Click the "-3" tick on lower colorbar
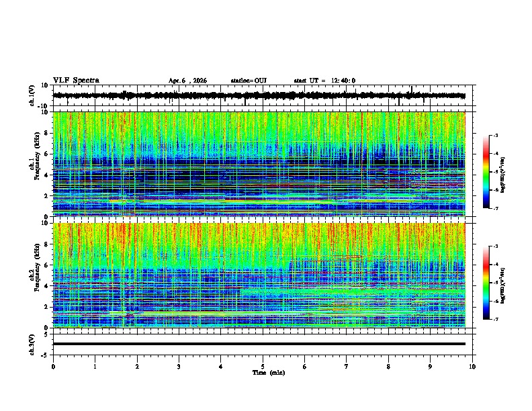Viewport: 532px width, 411px height. click(496, 246)
